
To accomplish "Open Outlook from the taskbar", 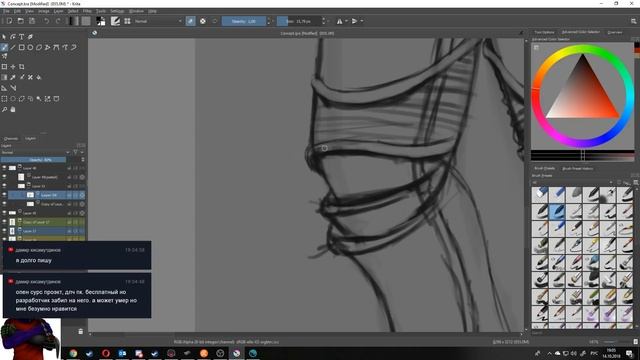I will (x=122, y=353).
